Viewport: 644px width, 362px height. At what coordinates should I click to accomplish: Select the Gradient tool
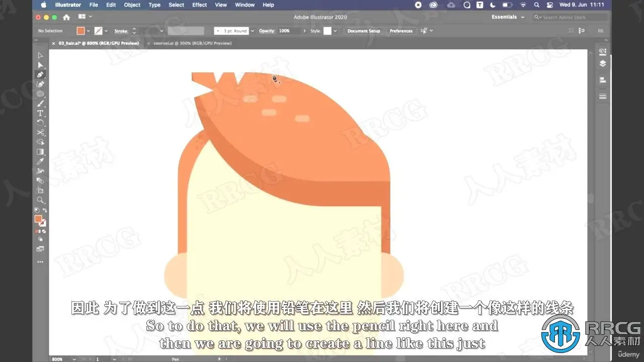pos(40,152)
